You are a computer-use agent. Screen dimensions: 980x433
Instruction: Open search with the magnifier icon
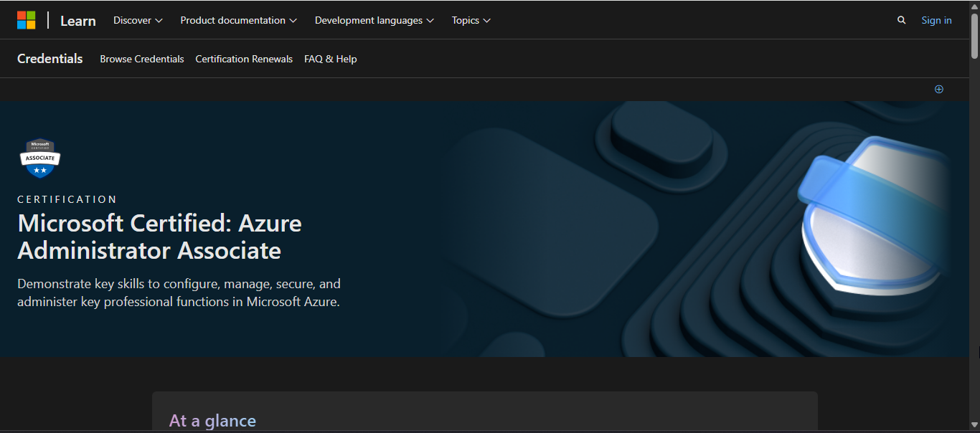[901, 20]
